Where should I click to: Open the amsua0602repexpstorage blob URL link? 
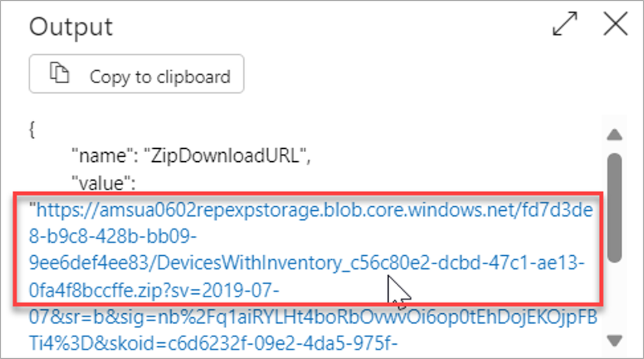311,210
